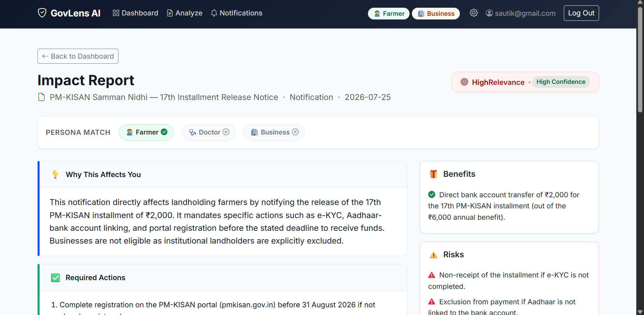The height and width of the screenshot is (315, 644).
Task: Click the page vertical scrollbar thumb
Action: (x=640, y=60)
